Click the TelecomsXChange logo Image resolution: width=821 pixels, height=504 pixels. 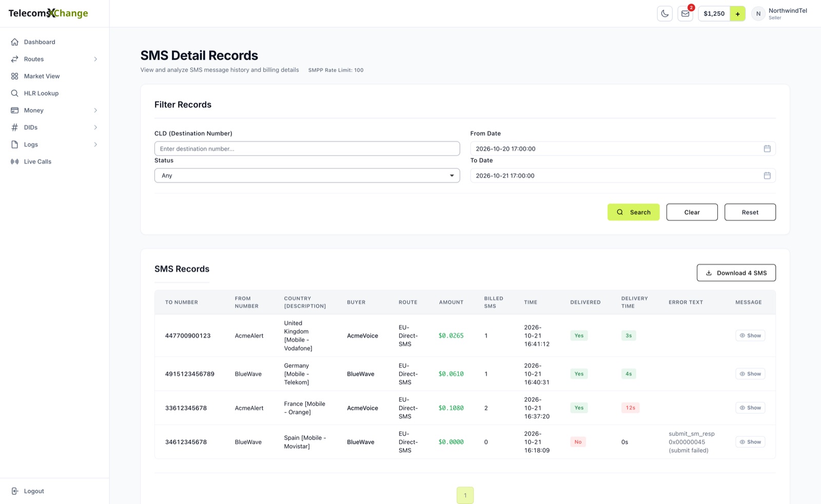tap(48, 13)
